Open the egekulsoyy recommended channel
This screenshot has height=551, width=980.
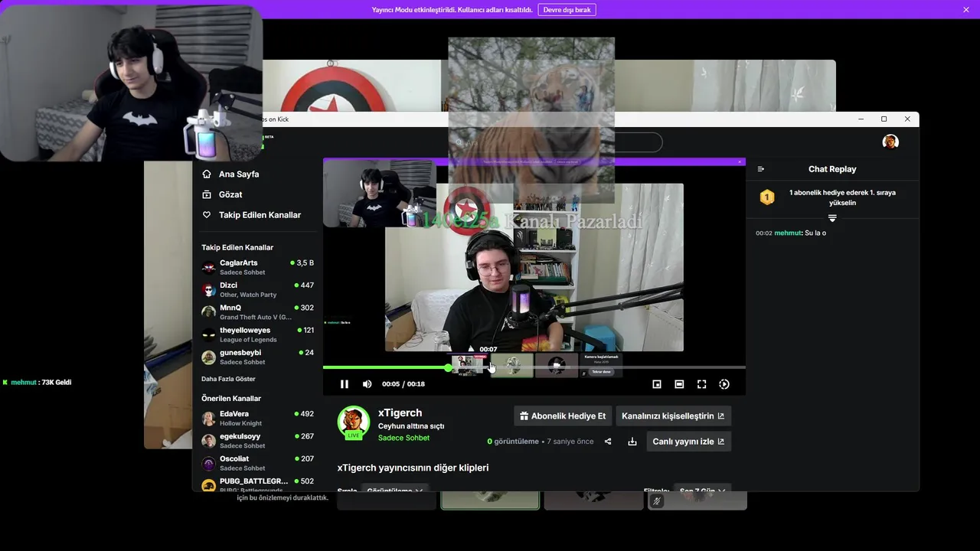[x=257, y=440]
